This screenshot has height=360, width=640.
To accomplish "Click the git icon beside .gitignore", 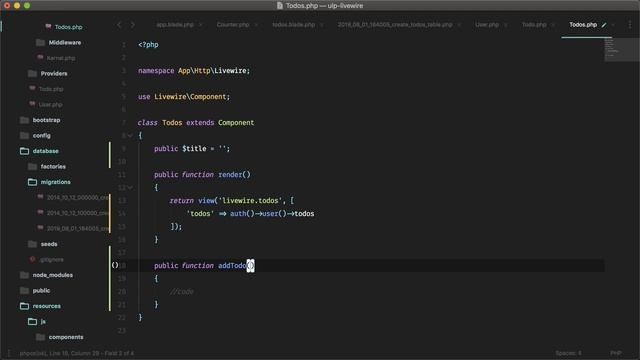I will click(x=32, y=260).
